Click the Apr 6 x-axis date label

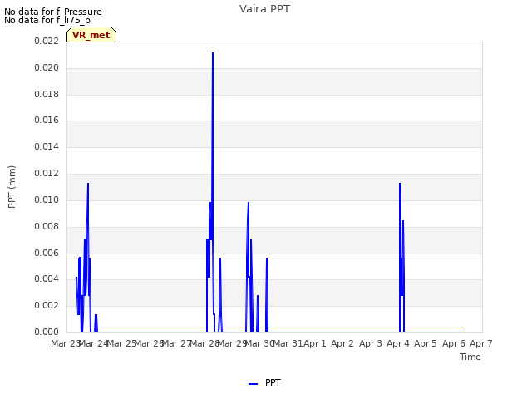[x=454, y=343]
